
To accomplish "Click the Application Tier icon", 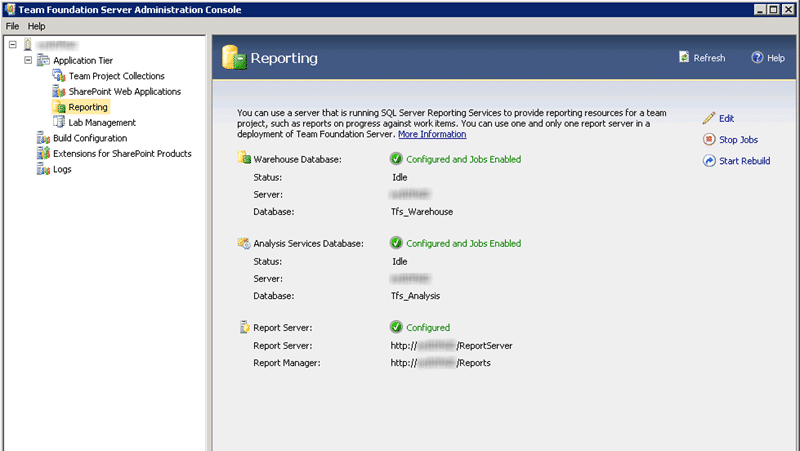I will pos(43,60).
